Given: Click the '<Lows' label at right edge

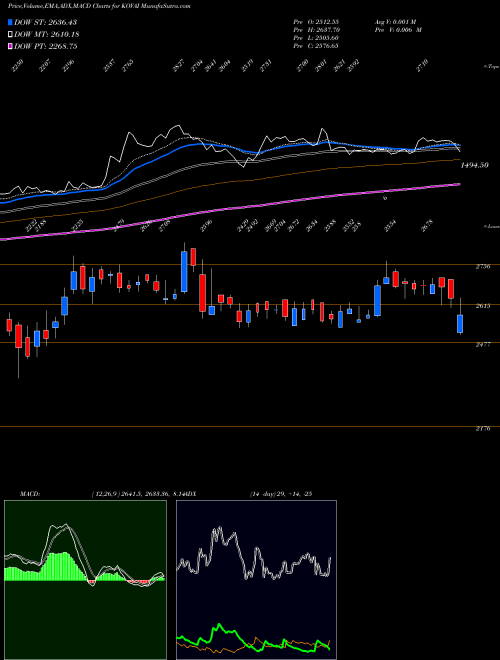Looking at the screenshot, I should [491, 226].
